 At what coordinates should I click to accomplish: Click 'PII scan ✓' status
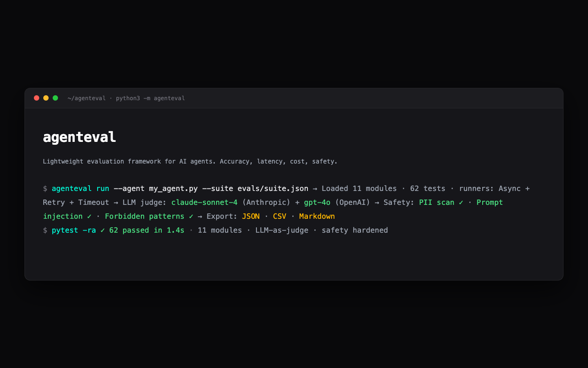(x=441, y=202)
